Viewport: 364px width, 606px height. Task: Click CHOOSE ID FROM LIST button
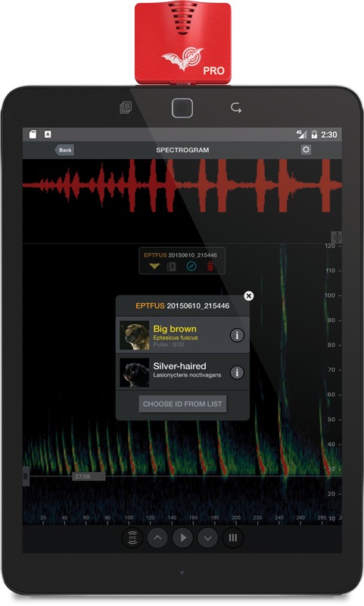tap(182, 404)
